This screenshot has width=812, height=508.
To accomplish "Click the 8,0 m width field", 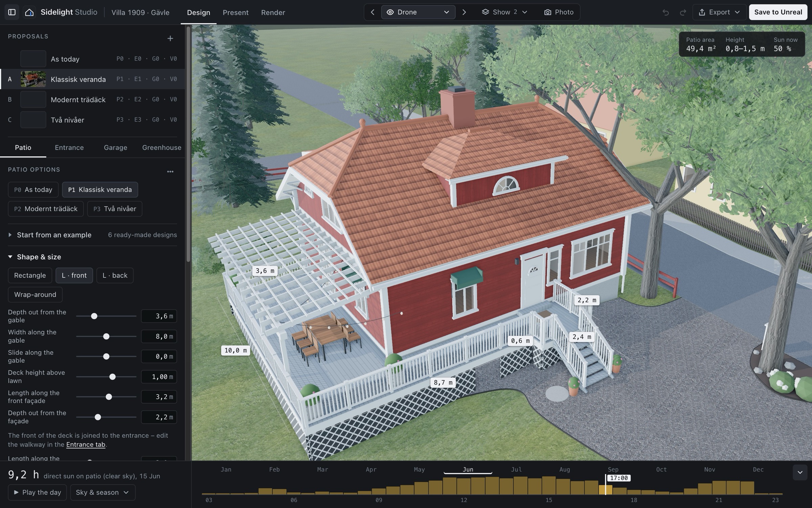I will [x=159, y=336].
